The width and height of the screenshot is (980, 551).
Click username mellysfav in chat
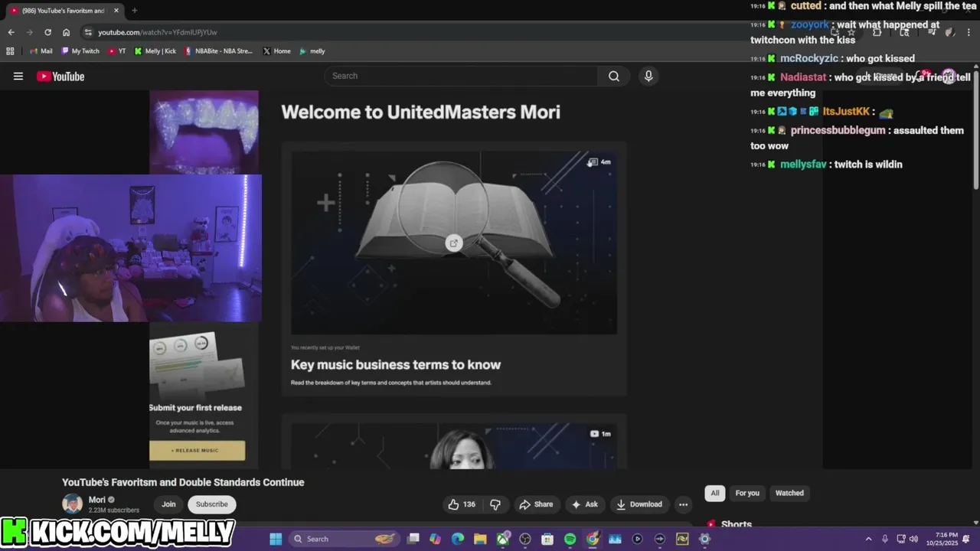pos(803,164)
